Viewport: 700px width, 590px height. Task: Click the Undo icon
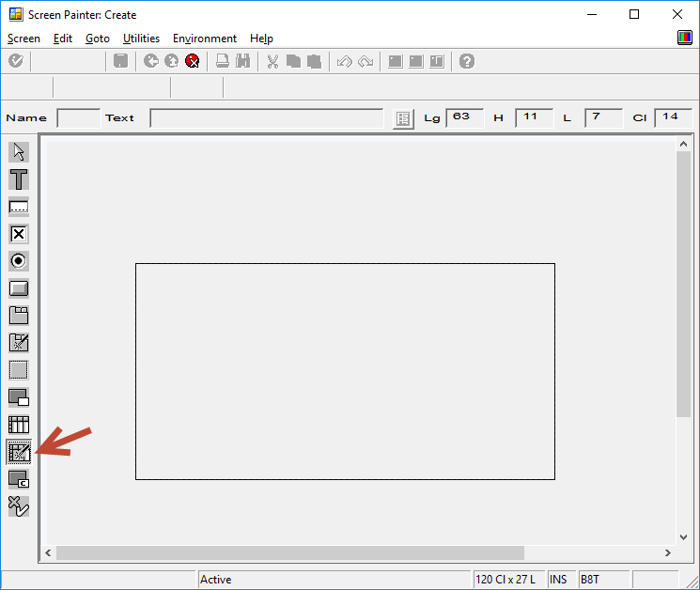pyautogui.click(x=344, y=61)
